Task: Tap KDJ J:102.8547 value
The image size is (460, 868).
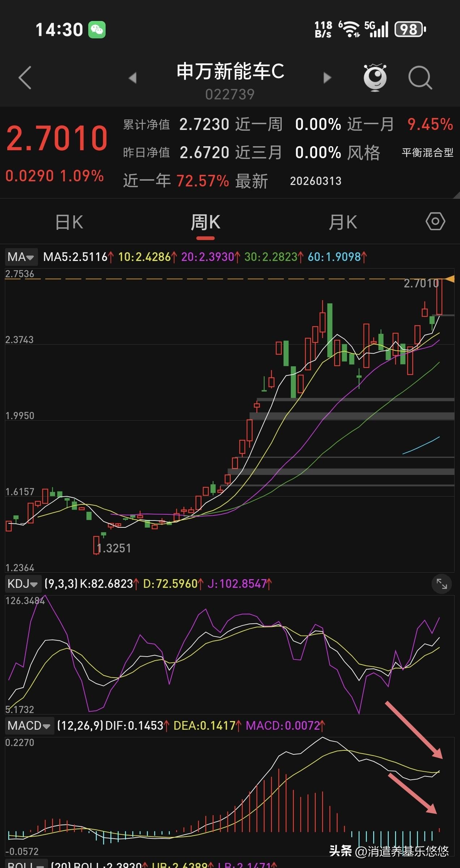Action: pos(237,583)
